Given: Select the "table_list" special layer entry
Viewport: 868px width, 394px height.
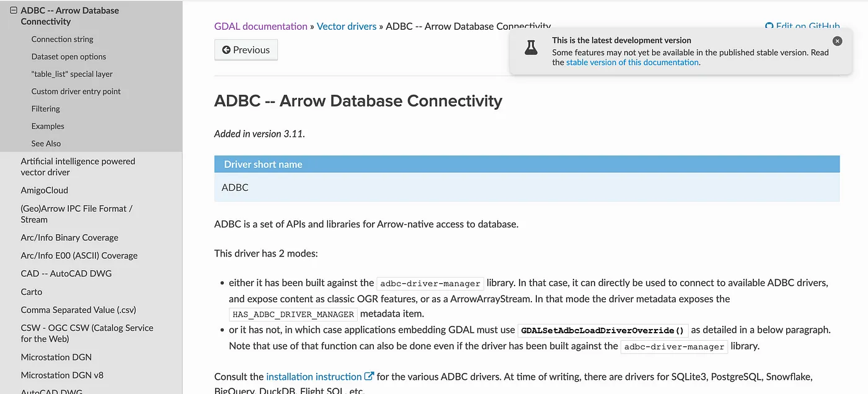Looking at the screenshot, I should click(x=72, y=74).
